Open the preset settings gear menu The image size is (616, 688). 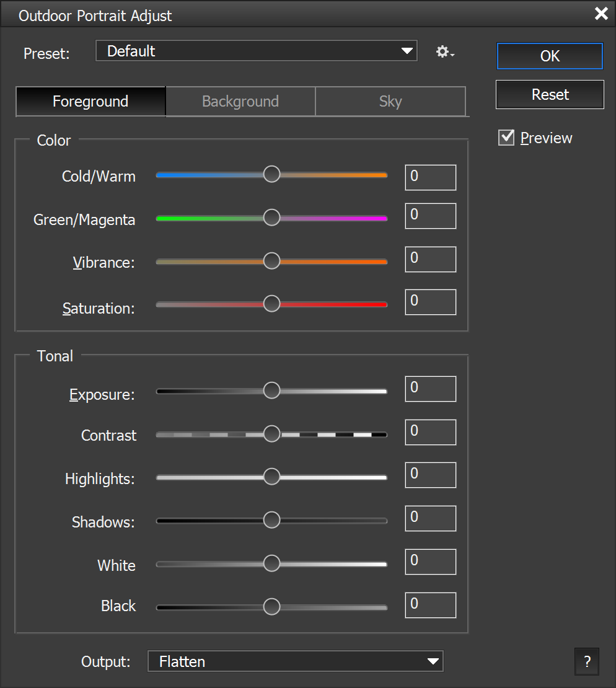tap(444, 52)
